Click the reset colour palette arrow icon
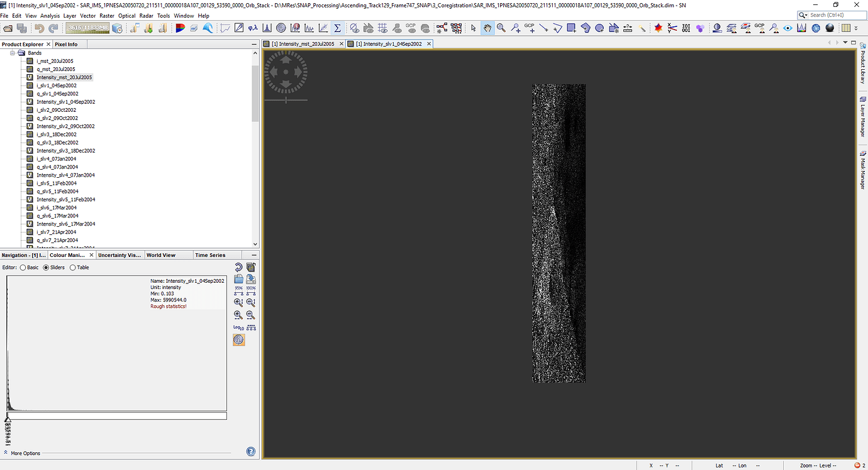The image size is (868, 470). 238,268
